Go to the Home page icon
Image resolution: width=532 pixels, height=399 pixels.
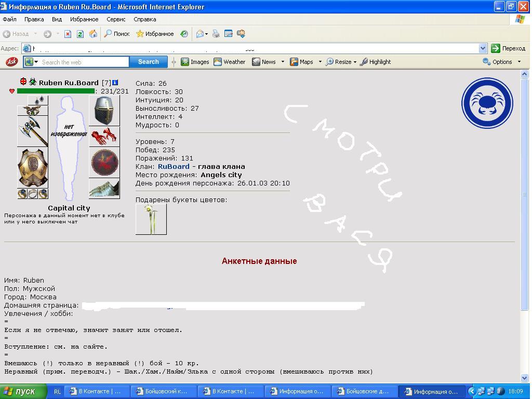93,34
